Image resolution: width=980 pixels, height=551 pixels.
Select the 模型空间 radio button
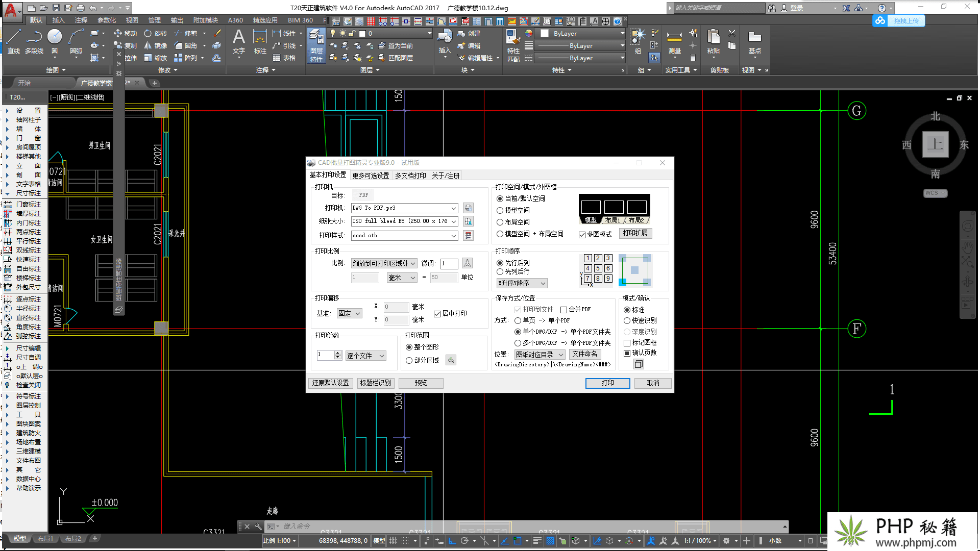tap(513, 210)
